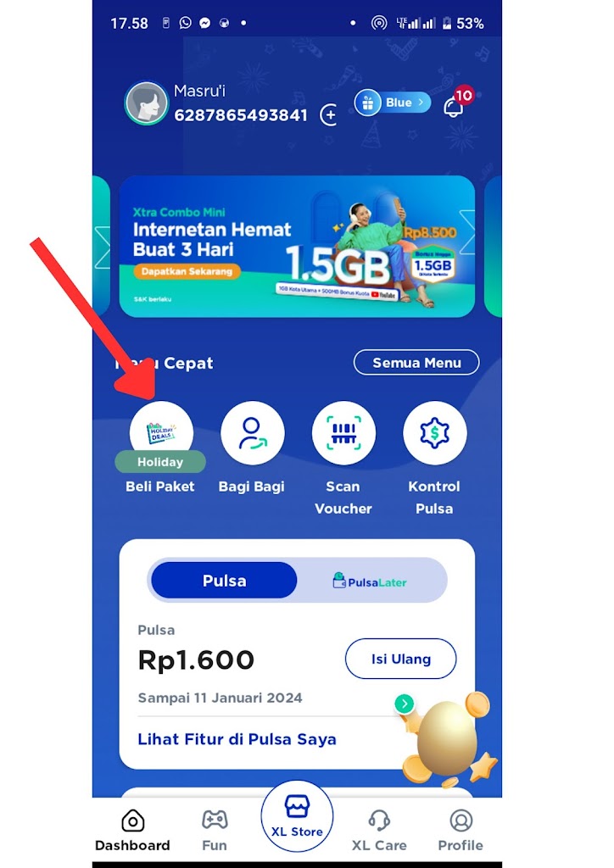Viewport: 614px width, 868px height.
Task: Open the XL Care tab
Action: point(379,831)
